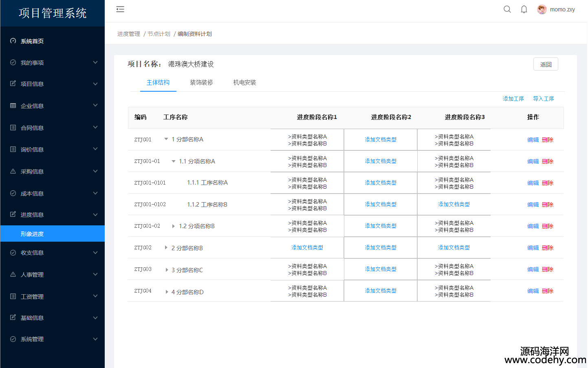Expand 企业信息 menu chevron
The height and width of the screenshot is (368, 588).
tap(95, 105)
